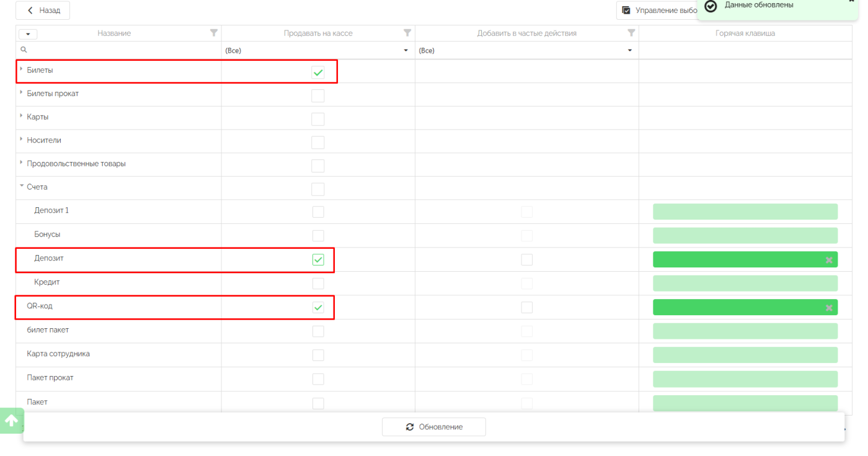The width and height of the screenshot is (868, 456).
Task: Enable Продавать на кассе for Карты
Action: click(x=318, y=119)
